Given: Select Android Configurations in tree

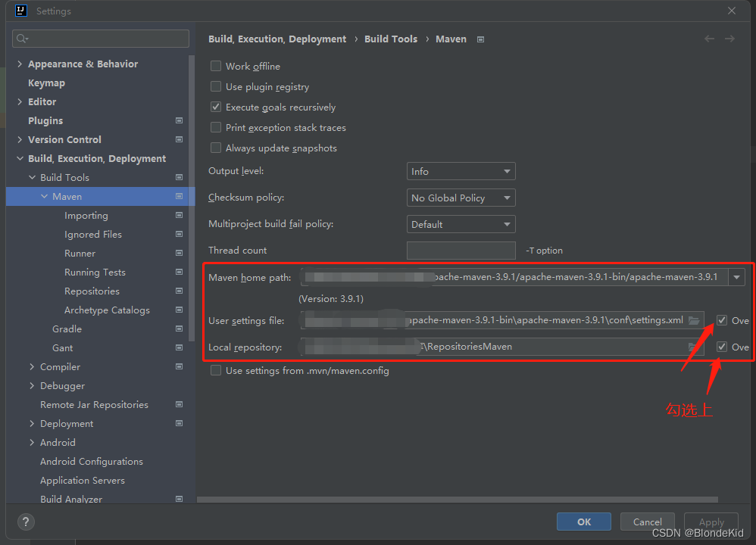Looking at the screenshot, I should point(92,461).
